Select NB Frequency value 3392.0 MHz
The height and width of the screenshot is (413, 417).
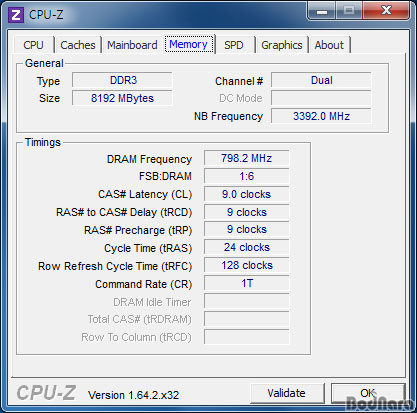[x=321, y=116]
